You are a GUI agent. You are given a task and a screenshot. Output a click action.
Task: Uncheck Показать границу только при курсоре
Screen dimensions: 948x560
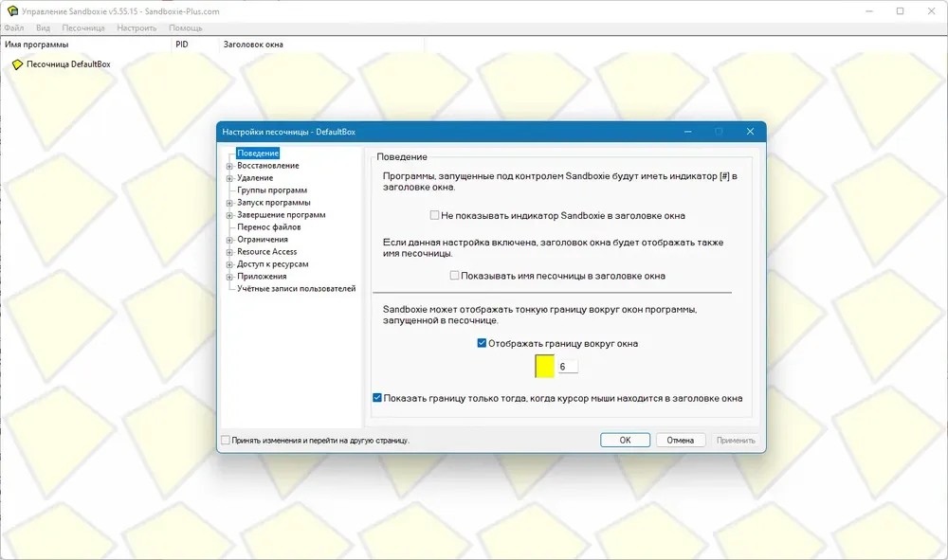376,398
